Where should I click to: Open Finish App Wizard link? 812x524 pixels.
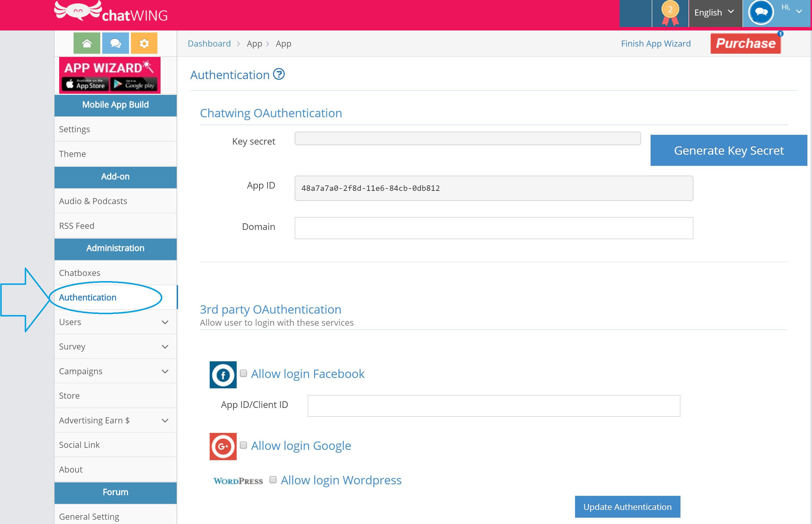point(655,44)
